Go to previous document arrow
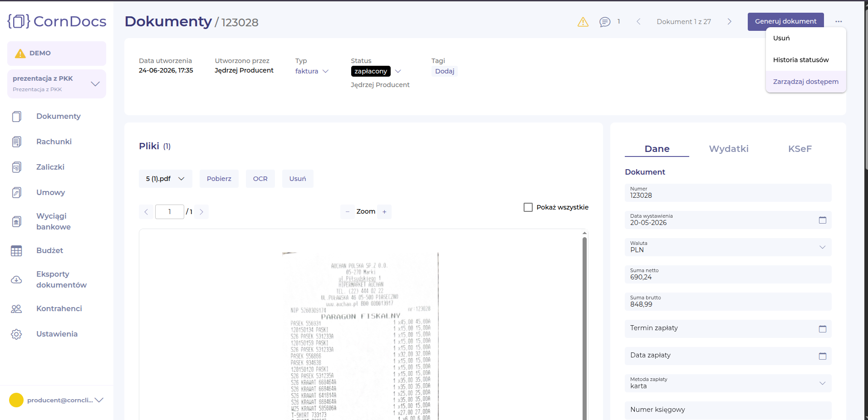 [638, 22]
